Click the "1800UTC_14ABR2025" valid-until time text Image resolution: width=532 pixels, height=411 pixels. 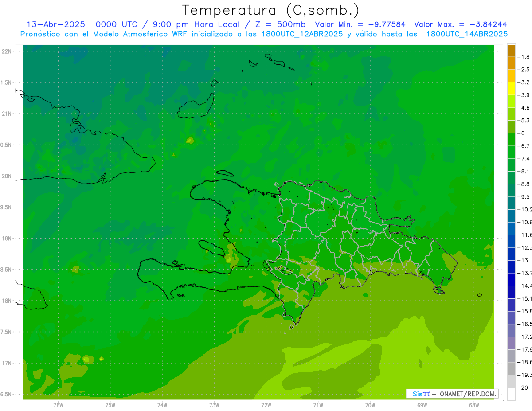tap(467, 34)
